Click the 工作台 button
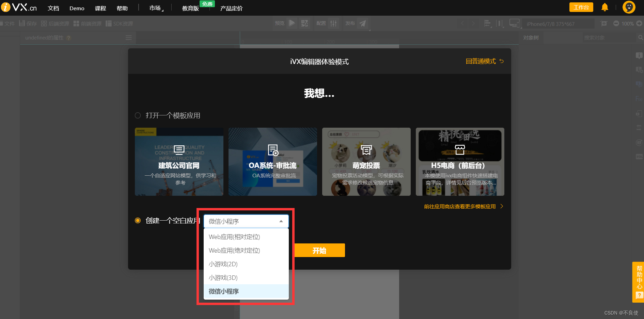Image resolution: width=644 pixels, height=319 pixels. tap(581, 7)
